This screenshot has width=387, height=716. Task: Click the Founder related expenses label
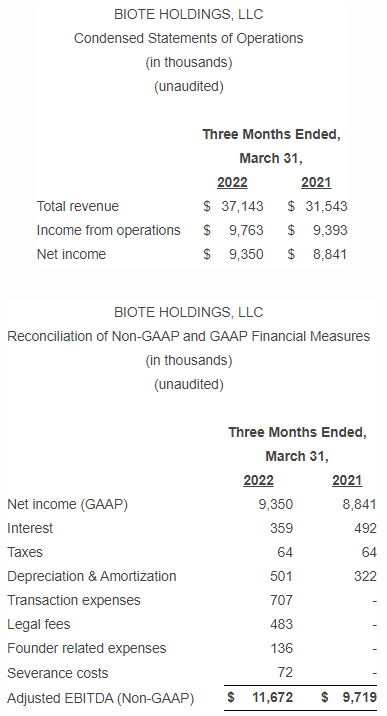(87, 648)
